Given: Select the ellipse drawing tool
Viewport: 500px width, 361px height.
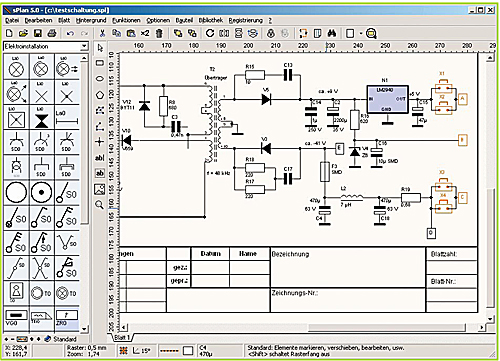Looking at the screenshot, I should [100, 79].
